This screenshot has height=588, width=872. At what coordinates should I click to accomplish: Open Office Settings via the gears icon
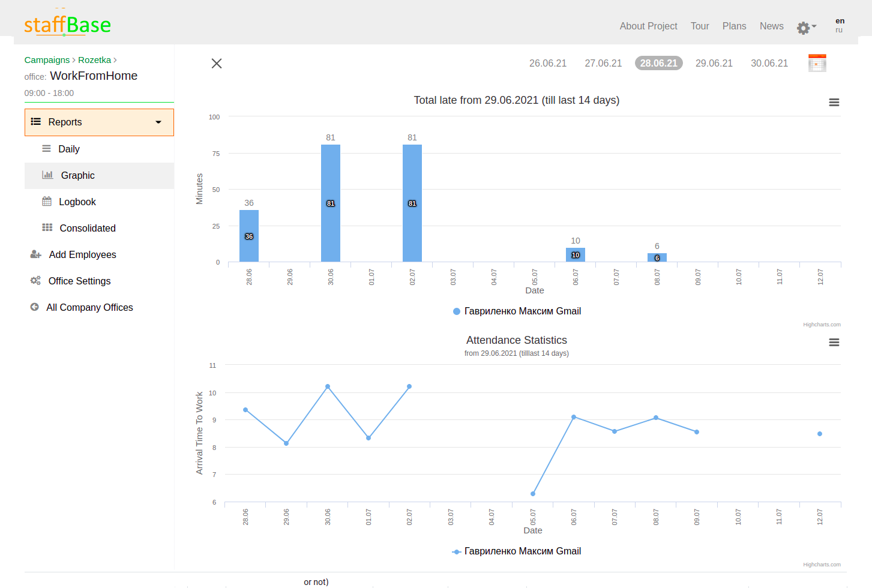[36, 281]
